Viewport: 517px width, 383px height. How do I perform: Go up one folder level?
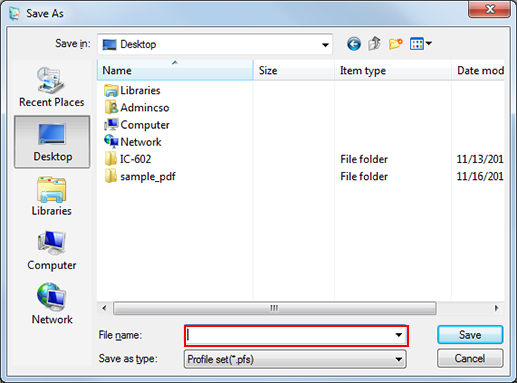pyautogui.click(x=375, y=44)
